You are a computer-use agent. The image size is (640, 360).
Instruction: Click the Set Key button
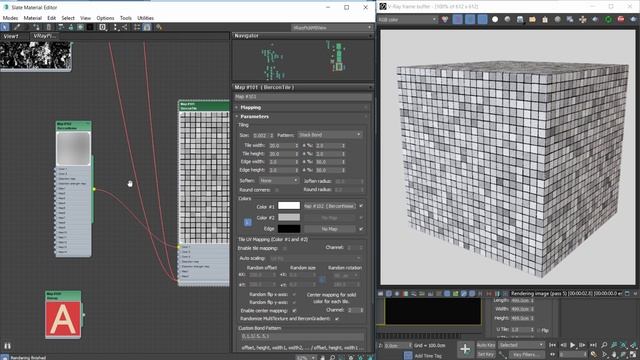[486, 354]
